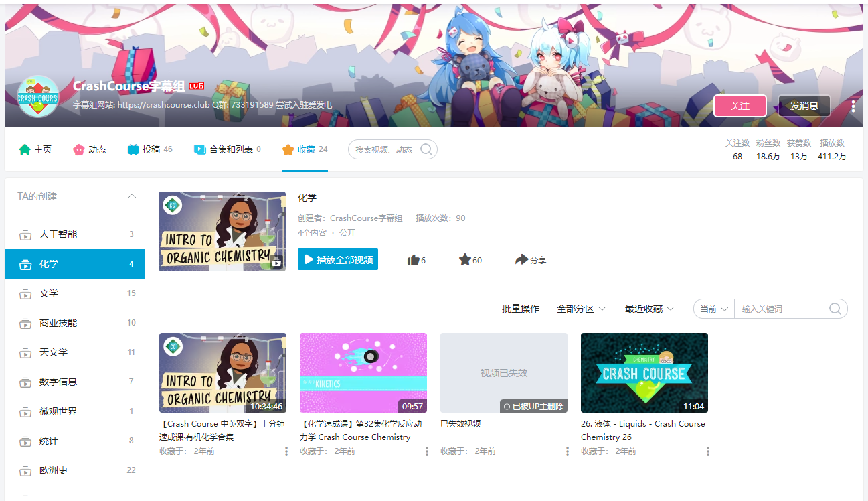
Task: Click the 已失效视频 title text
Action: click(x=460, y=424)
